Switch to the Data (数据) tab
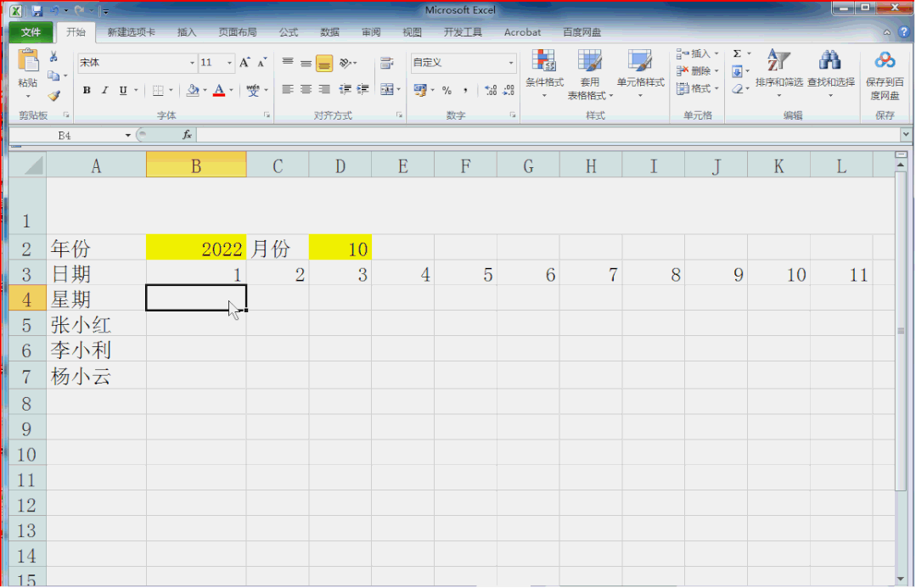The height and width of the screenshot is (588, 916). point(329,32)
